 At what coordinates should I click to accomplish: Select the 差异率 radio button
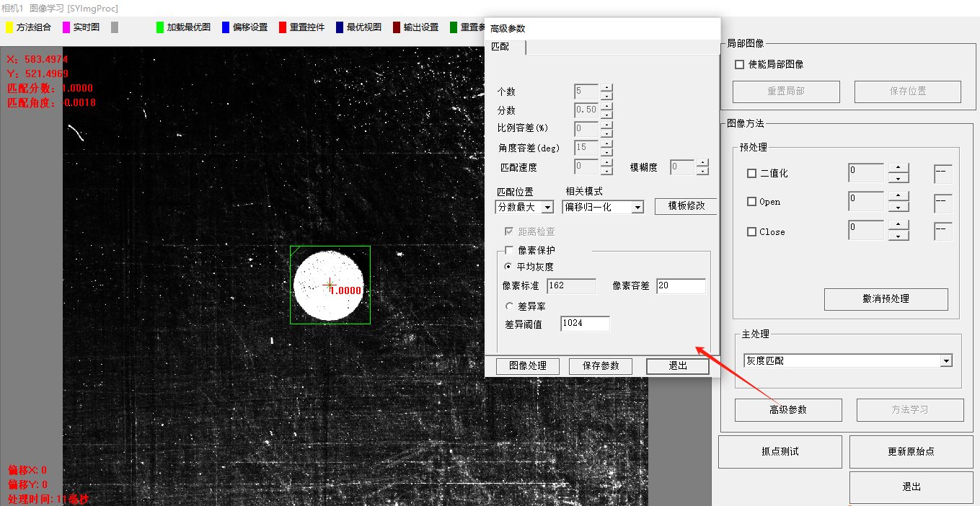tap(509, 306)
